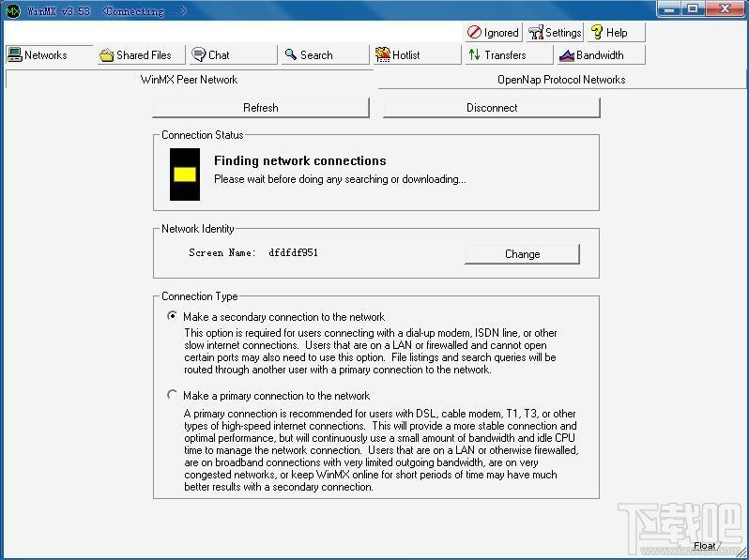Switch to OpenNap Protocol Networks tab
Image resolution: width=749 pixels, height=560 pixels.
561,80
